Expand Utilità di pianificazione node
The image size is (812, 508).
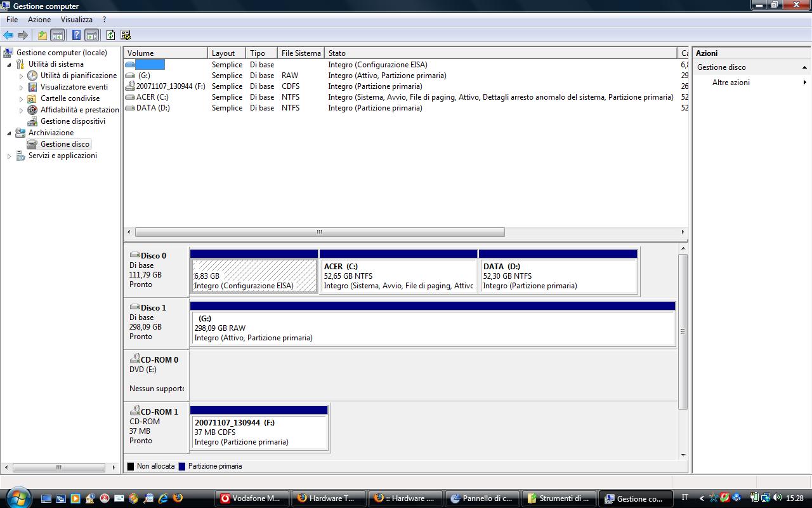pyautogui.click(x=21, y=76)
